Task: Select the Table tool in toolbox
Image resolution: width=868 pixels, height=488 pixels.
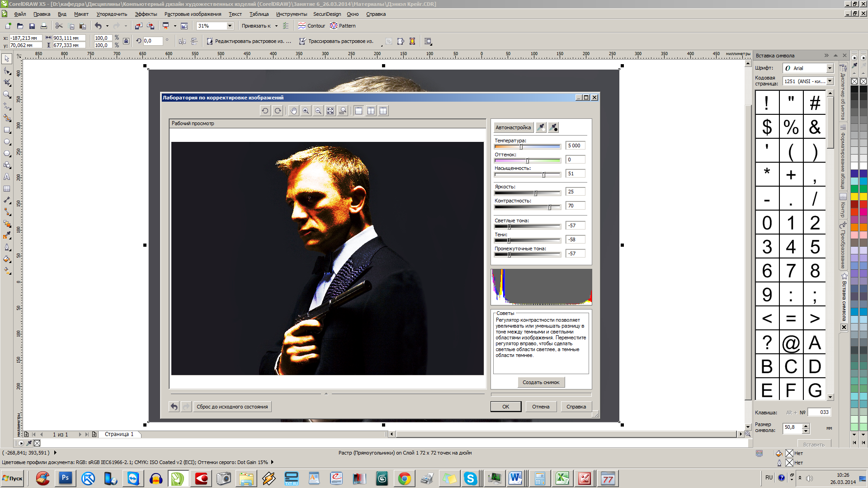Action: pos(7,188)
